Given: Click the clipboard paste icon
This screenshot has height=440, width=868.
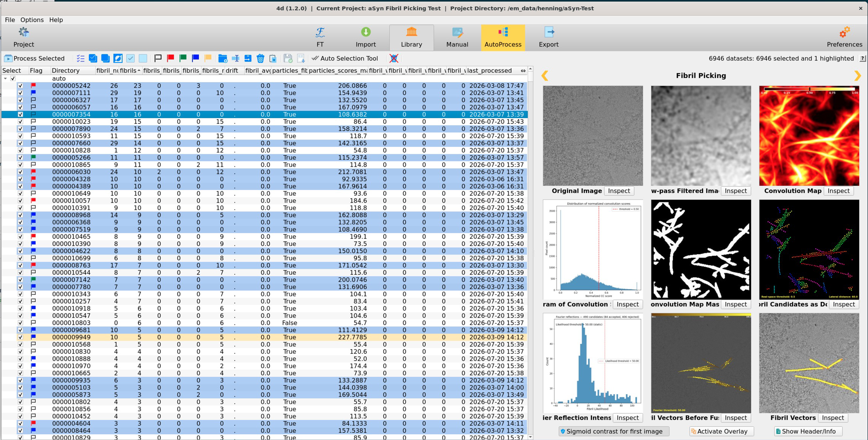Looking at the screenshot, I should [273, 58].
